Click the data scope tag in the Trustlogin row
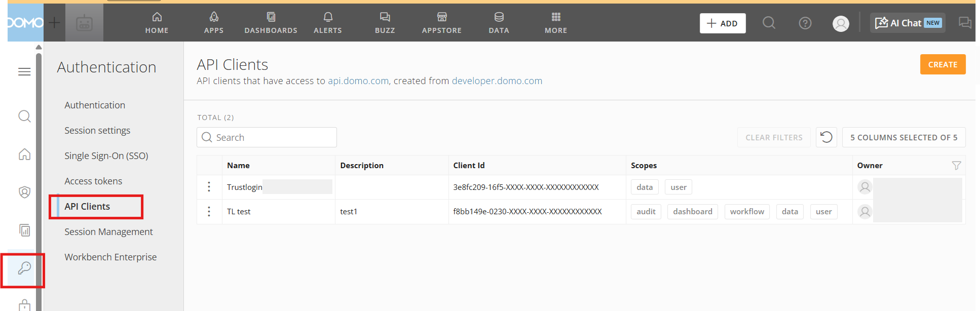Viewport: 980px width, 311px height. point(645,187)
